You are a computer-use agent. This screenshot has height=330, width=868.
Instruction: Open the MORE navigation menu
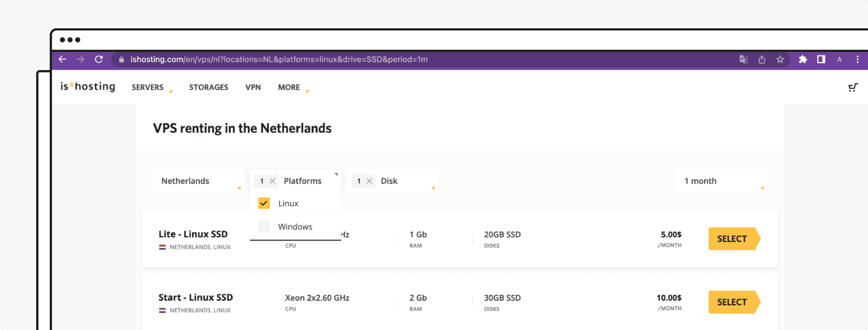[289, 87]
